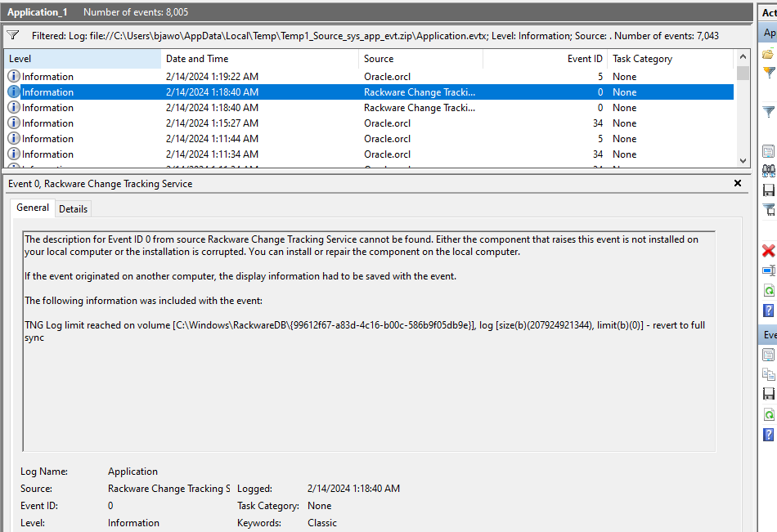Select the General tab
Screen dimensions: 777x532
[33, 208]
